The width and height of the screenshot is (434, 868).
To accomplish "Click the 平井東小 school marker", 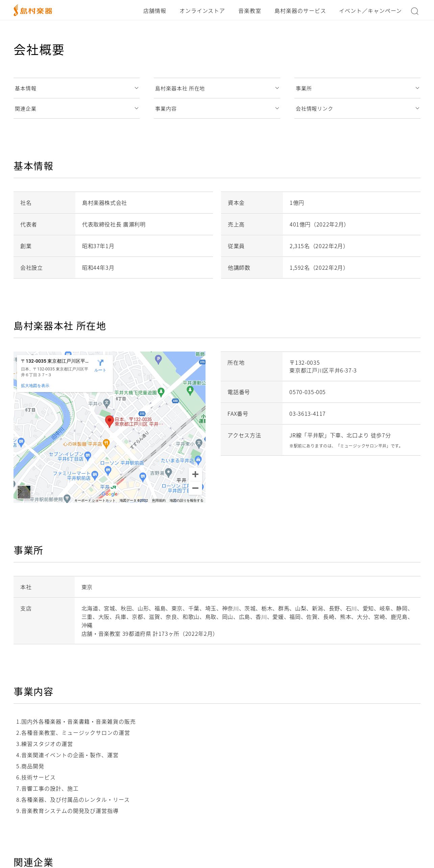I will tap(199, 443).
